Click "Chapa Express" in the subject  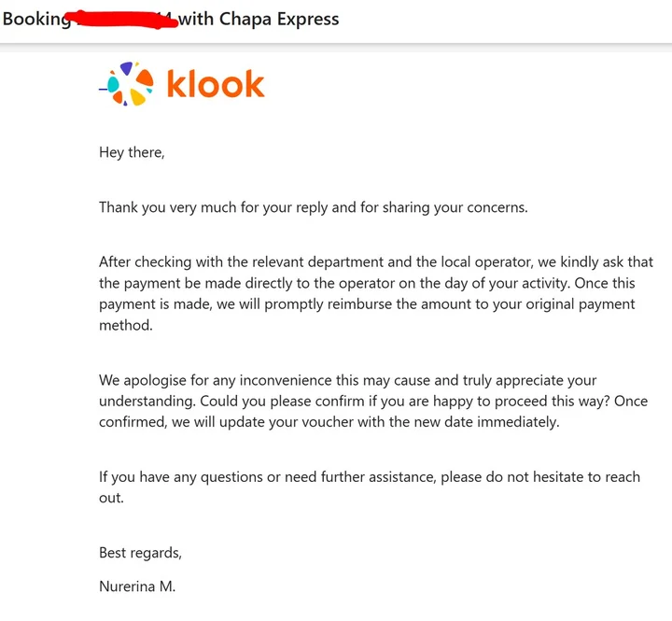pos(279,19)
